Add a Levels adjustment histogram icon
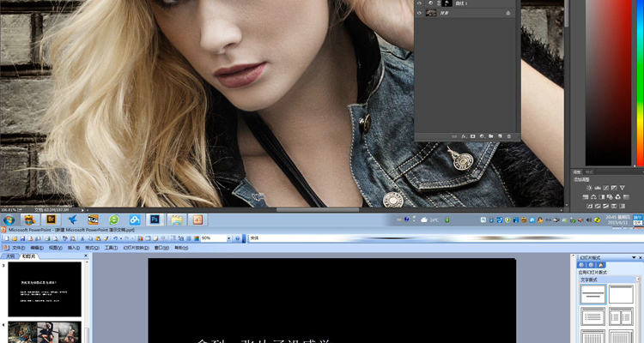The image size is (644, 343). point(598,188)
